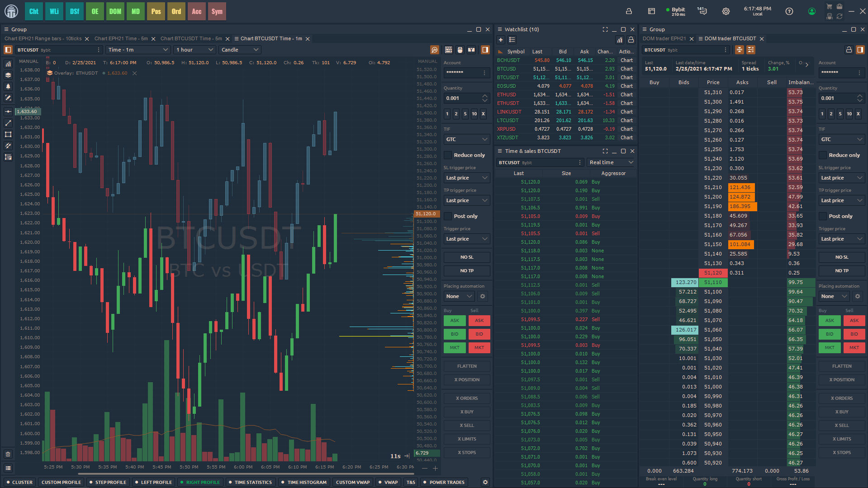Click the 51,120 last price cell in DOM
The image size is (868, 488).
click(713, 273)
